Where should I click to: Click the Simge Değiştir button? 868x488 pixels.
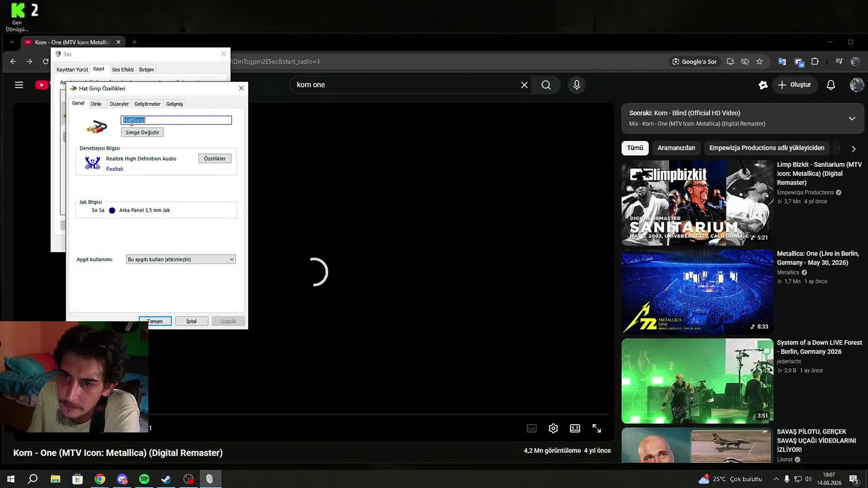tap(142, 132)
